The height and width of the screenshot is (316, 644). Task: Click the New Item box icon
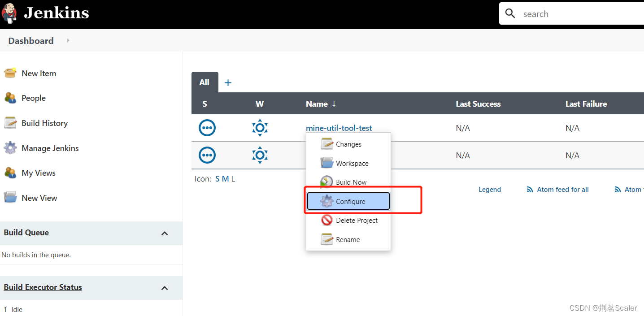click(10, 73)
